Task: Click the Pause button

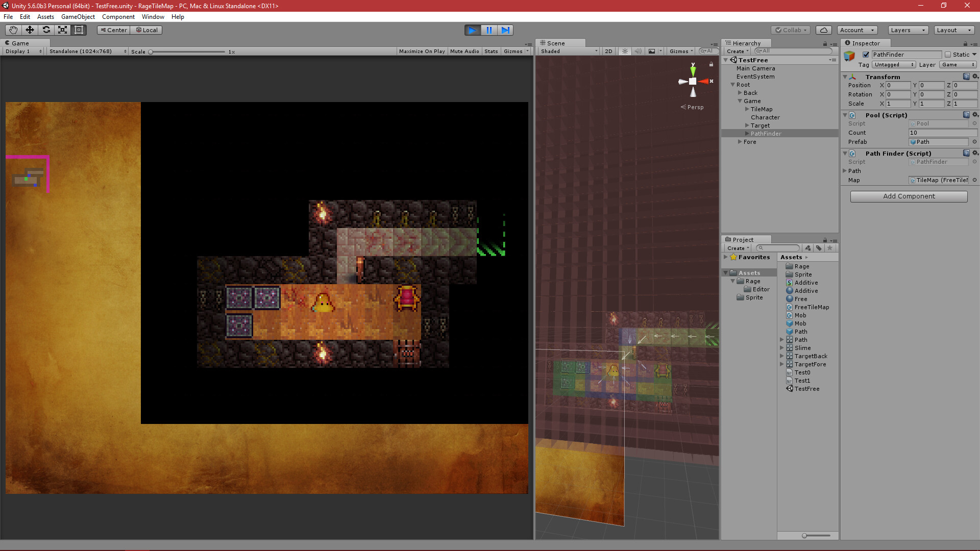Action: tap(488, 30)
